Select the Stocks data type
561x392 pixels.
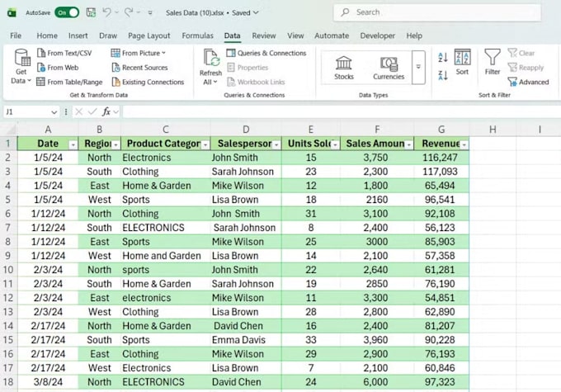344,68
